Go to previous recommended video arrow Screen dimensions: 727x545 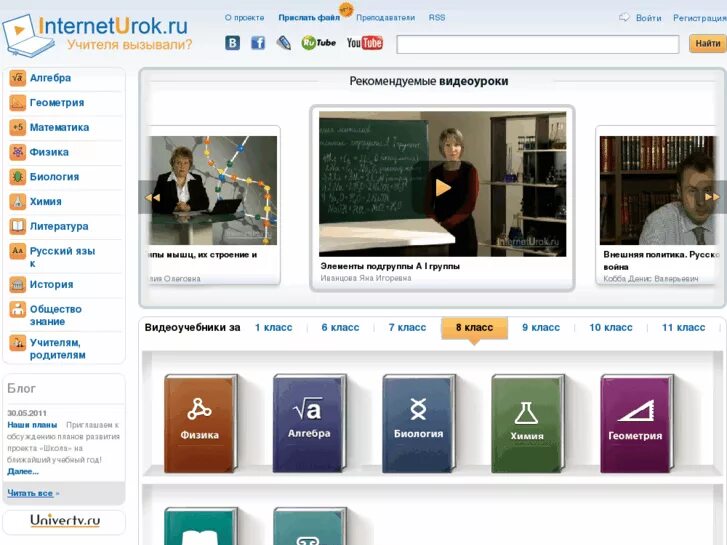point(152,197)
